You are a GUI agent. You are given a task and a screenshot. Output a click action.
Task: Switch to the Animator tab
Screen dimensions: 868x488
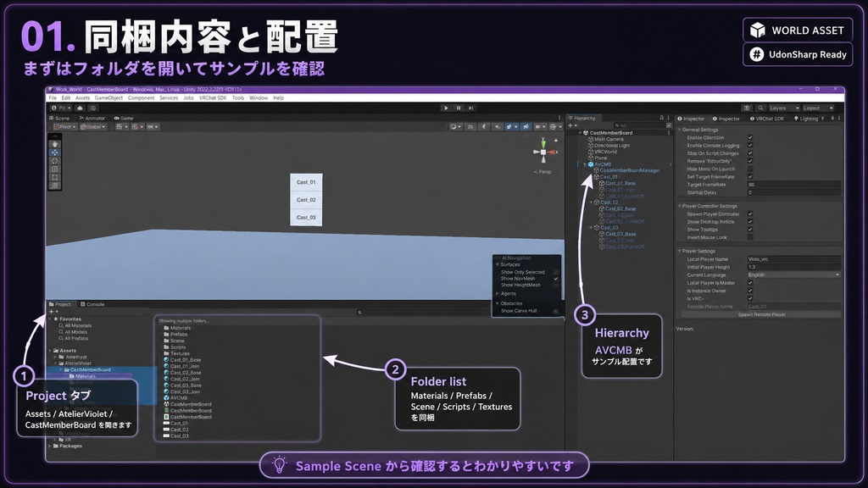92,118
